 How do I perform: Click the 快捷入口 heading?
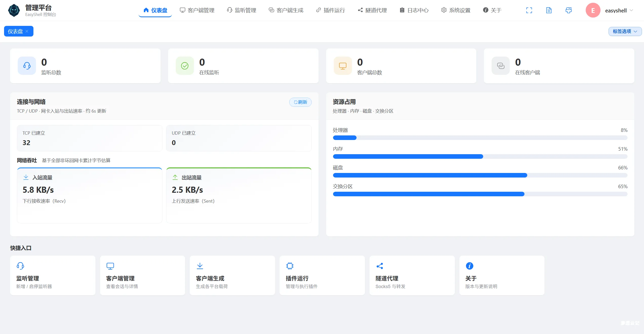(x=21, y=248)
